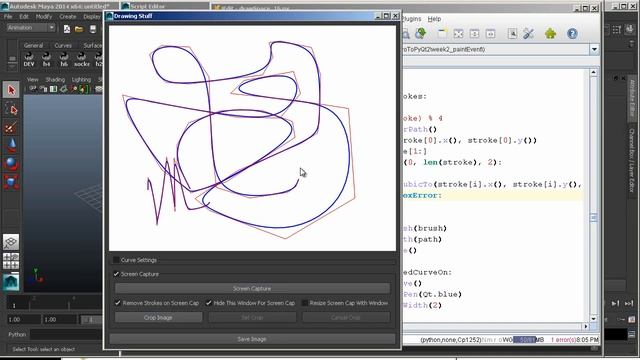Toggle Hide This Window For Screen Cap
Image resolution: width=640 pixels, height=360 pixels.
pos(209,303)
